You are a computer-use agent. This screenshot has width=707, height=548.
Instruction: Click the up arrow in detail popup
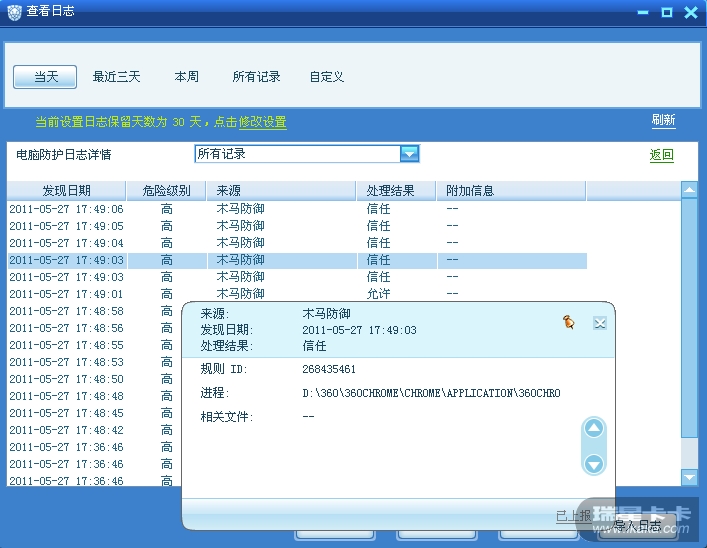tap(594, 429)
